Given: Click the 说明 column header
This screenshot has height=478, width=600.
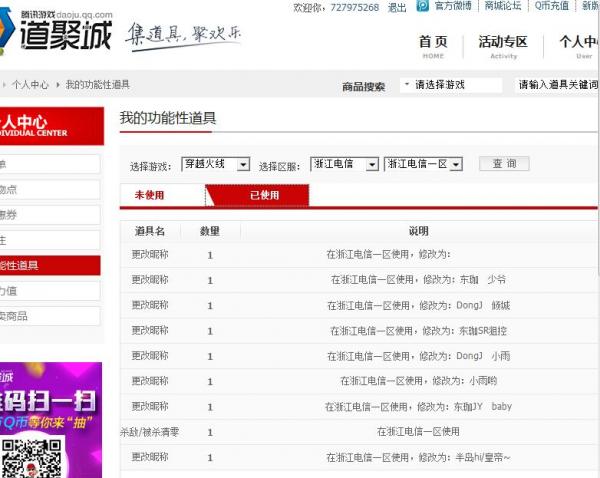Looking at the screenshot, I should point(419,231).
